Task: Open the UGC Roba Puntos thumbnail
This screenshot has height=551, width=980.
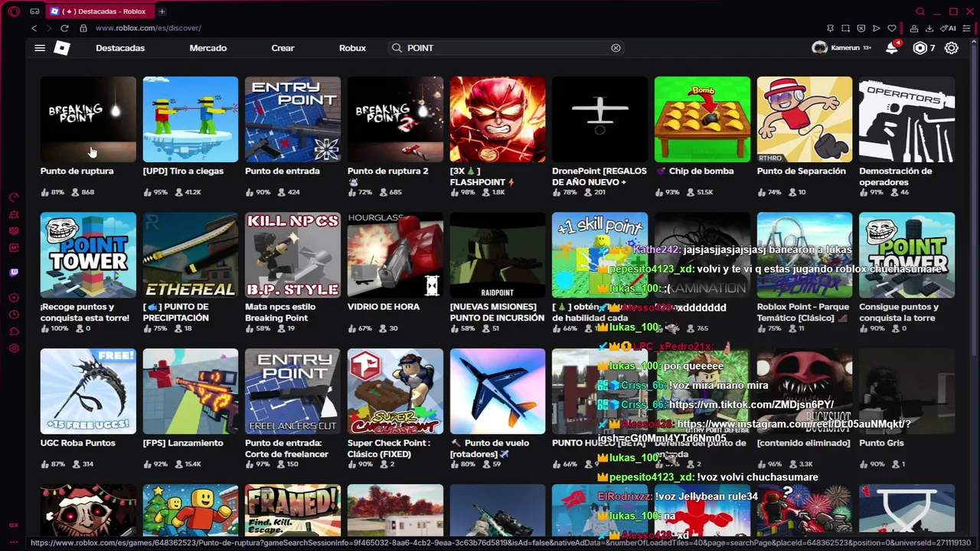Action: (x=88, y=391)
